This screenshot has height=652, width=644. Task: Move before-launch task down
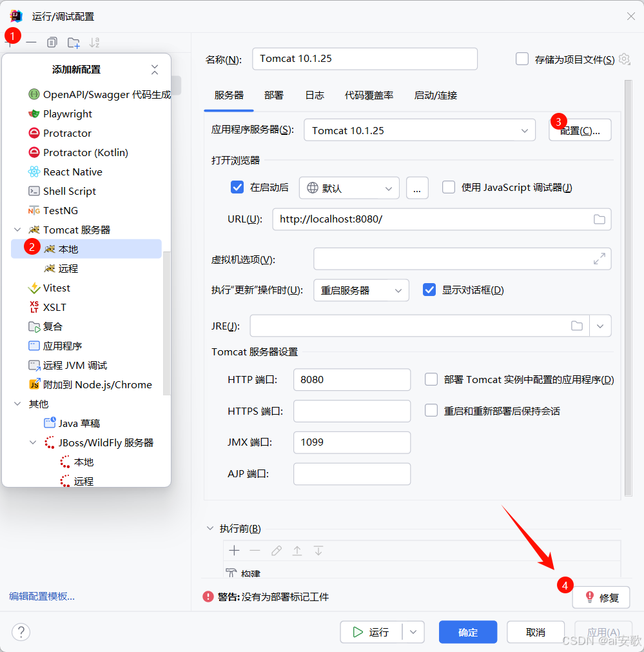318,551
